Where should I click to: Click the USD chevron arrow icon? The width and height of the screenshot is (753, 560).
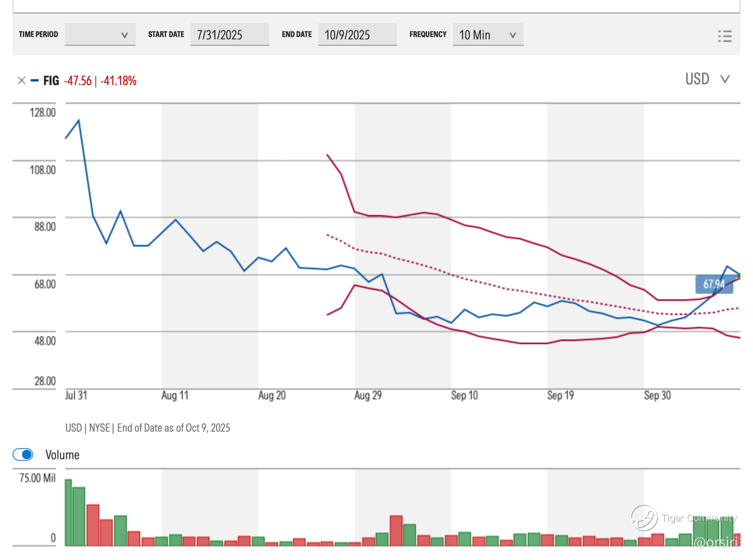[725, 79]
